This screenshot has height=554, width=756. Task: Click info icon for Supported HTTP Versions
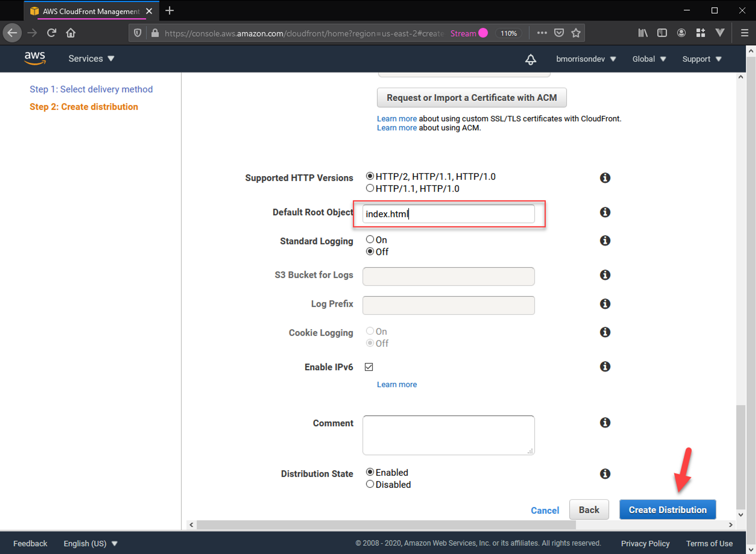tap(605, 178)
